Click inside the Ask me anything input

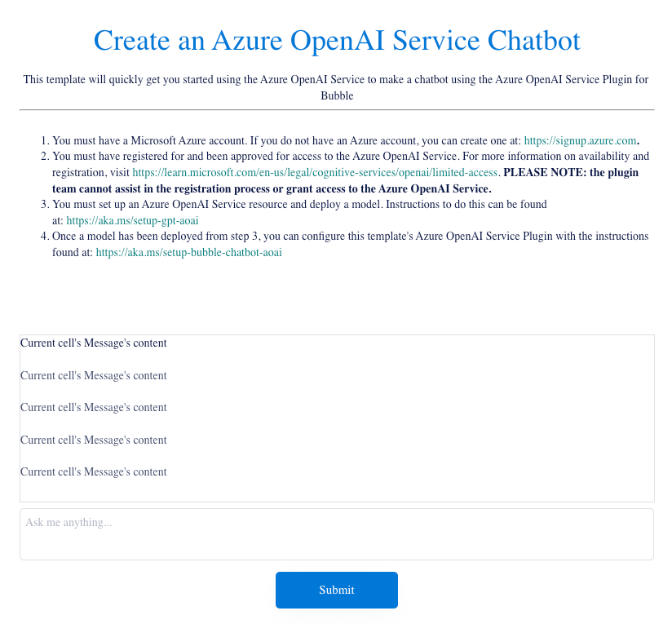[x=336, y=533]
